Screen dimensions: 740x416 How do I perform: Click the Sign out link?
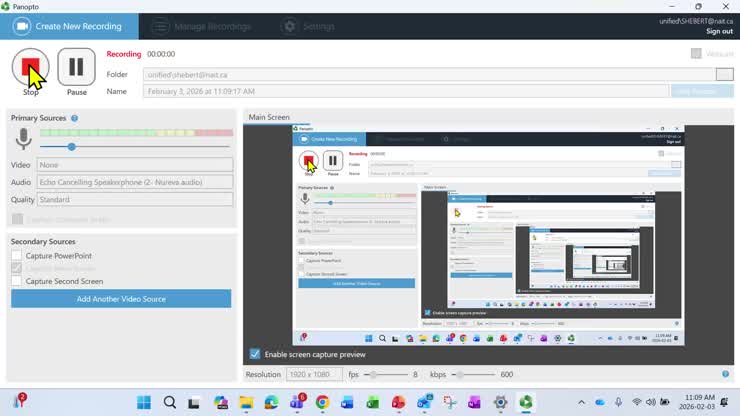(x=719, y=31)
